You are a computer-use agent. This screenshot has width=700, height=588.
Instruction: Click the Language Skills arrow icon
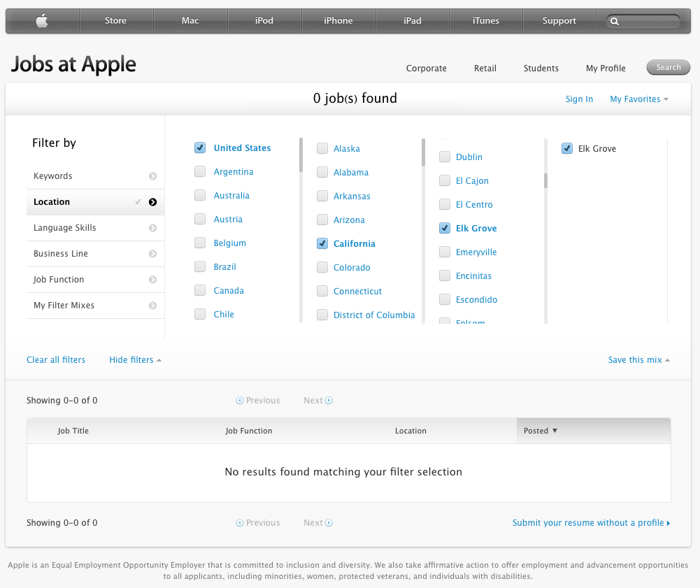pyautogui.click(x=152, y=228)
